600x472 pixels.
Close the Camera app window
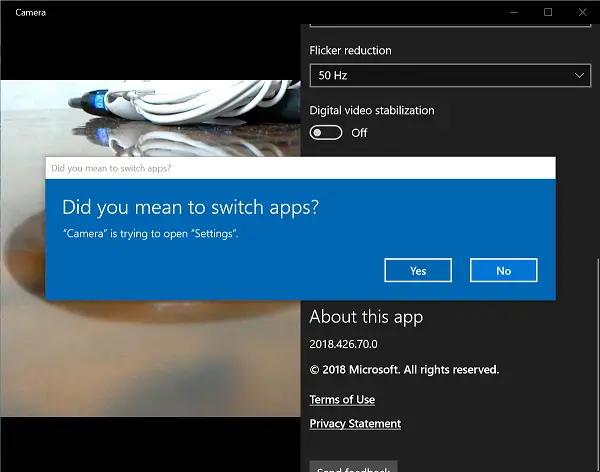pyautogui.click(x=582, y=12)
